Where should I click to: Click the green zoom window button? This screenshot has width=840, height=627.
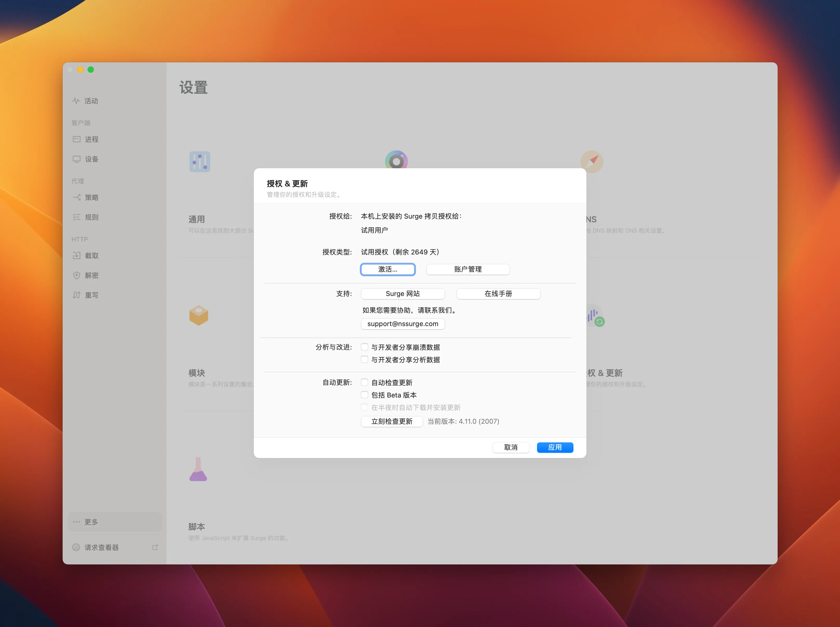(x=91, y=70)
